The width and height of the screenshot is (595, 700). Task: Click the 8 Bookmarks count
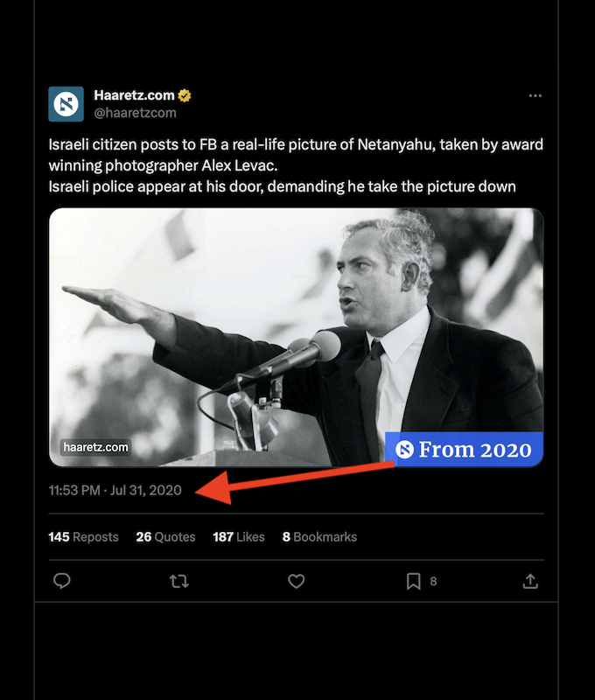(319, 537)
